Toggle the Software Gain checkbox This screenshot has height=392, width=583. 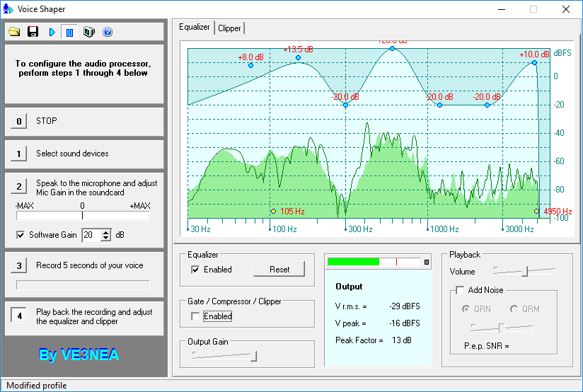tap(21, 235)
